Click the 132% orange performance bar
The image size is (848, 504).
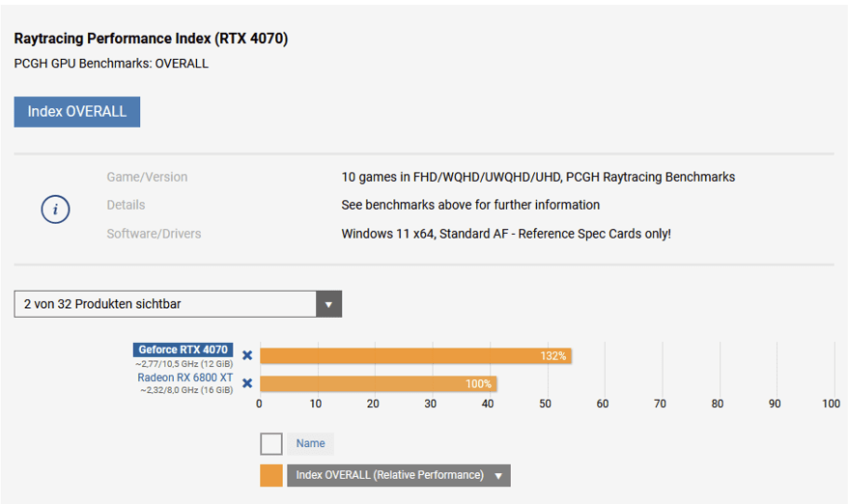415,355
